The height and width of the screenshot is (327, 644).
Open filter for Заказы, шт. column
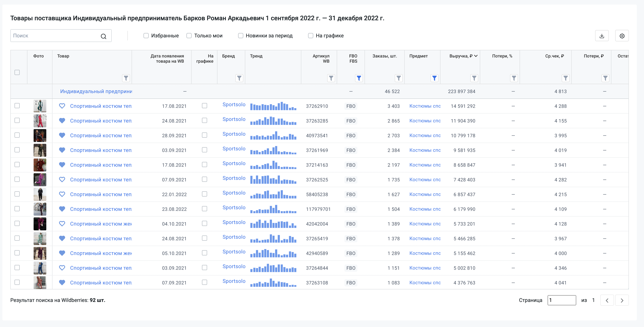click(399, 78)
